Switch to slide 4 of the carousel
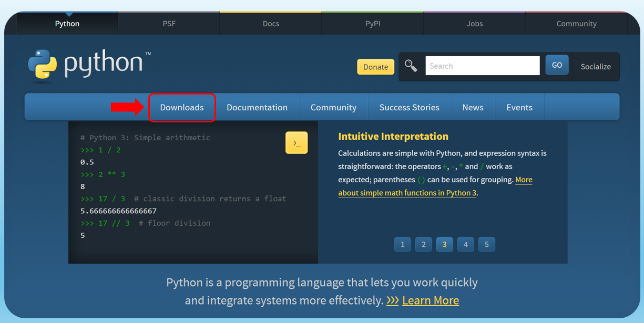 (466, 244)
